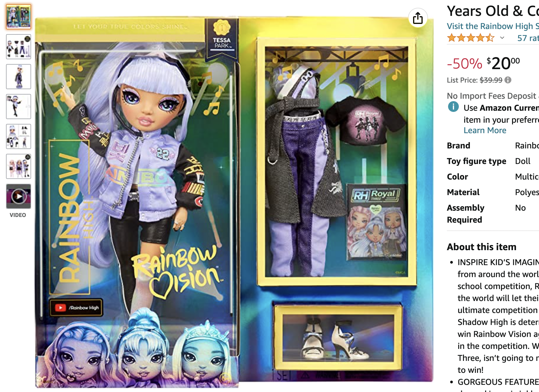This screenshot has width=539, height=392.
Task: Open the Visit the Rainbow High Store link
Action: (x=493, y=26)
